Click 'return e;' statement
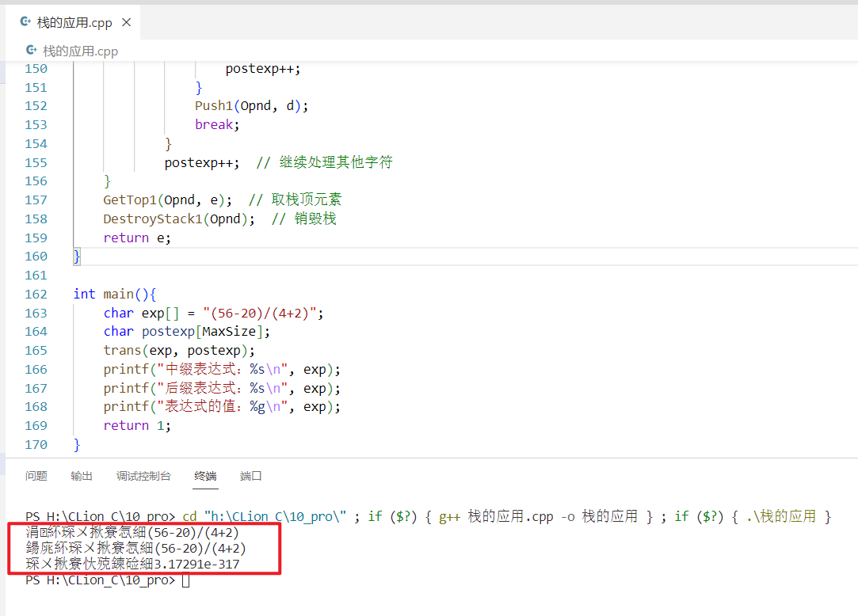858x616 pixels. 137,238
